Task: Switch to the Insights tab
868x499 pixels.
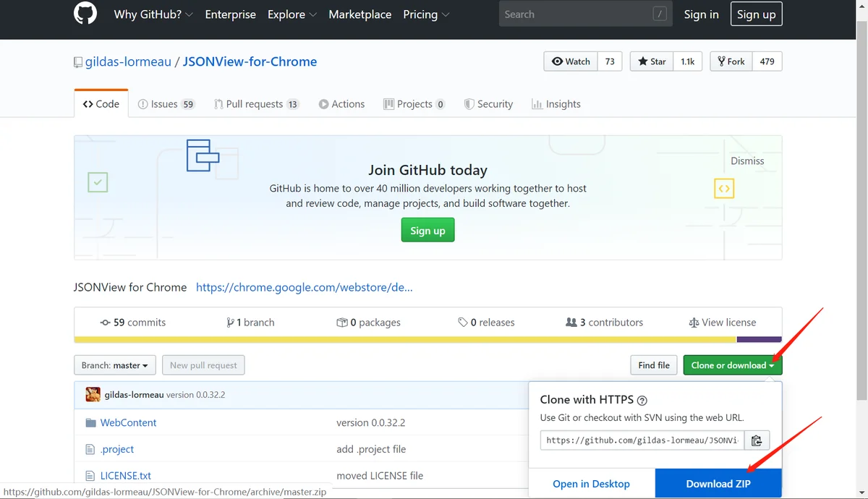Action: [556, 104]
